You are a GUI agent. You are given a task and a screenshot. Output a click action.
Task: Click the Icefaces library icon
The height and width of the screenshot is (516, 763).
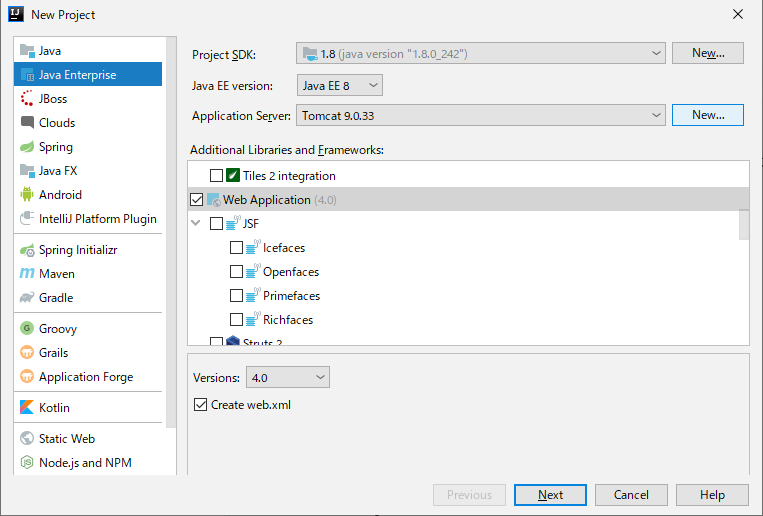click(253, 247)
